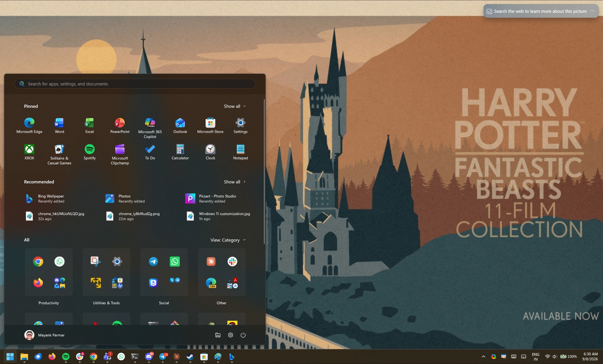Screen dimensions: 603x364
Task: Show all Recommended items
Action: [x=235, y=182]
